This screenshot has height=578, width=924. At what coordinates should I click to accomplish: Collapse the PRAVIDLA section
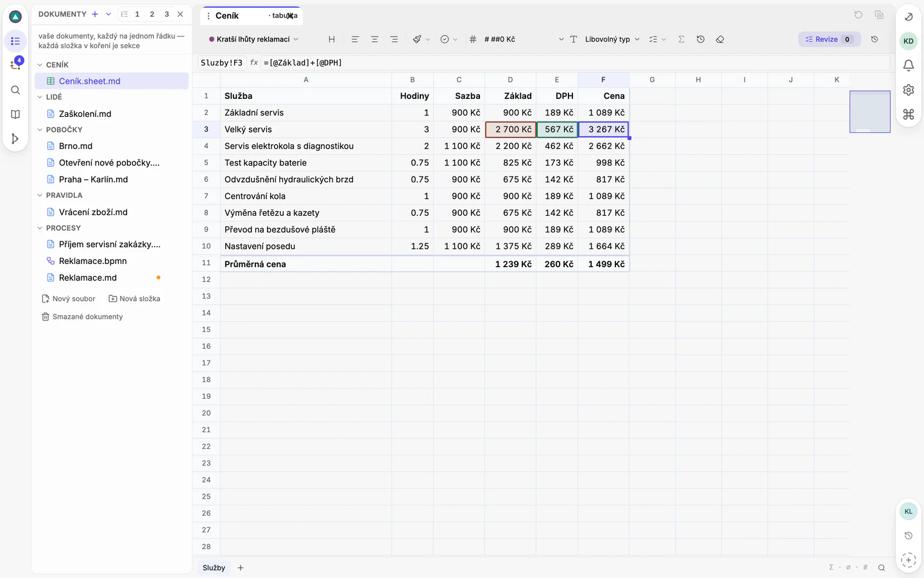[40, 195]
